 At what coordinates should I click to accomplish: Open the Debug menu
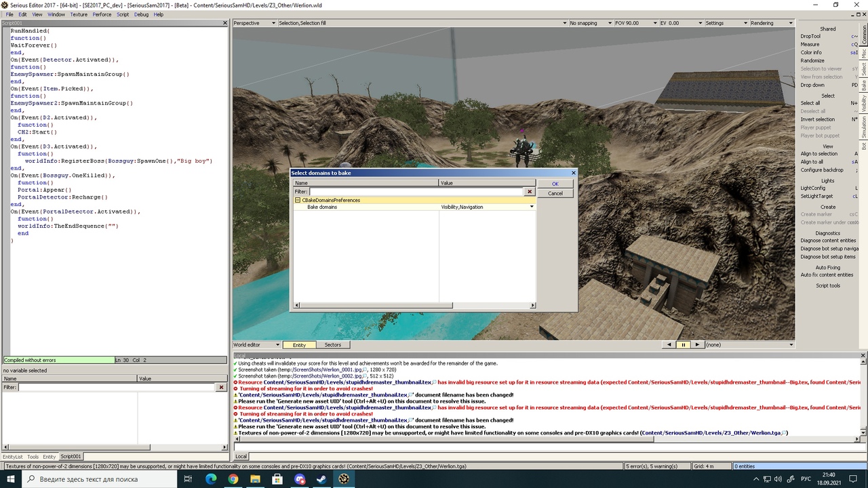[141, 14]
